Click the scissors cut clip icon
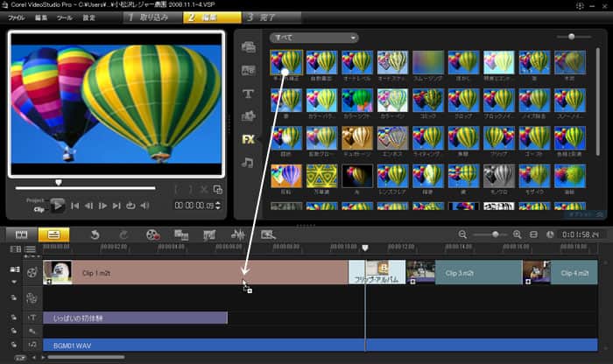The height and width of the screenshot is (364, 613). coord(204,190)
